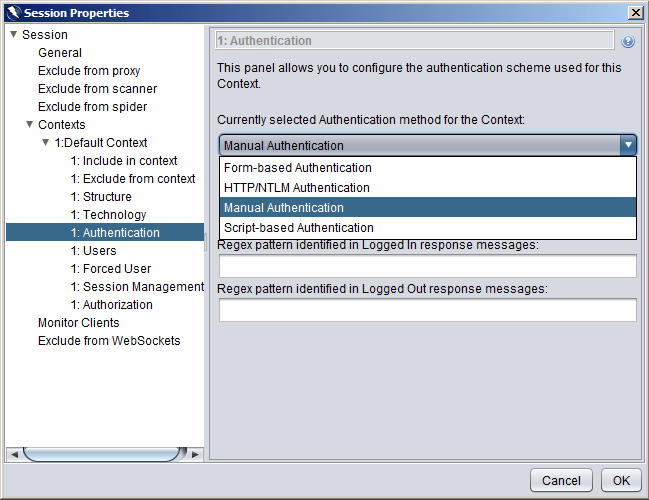This screenshot has width=649, height=500.
Task: Select General in the session tree
Action: point(60,53)
